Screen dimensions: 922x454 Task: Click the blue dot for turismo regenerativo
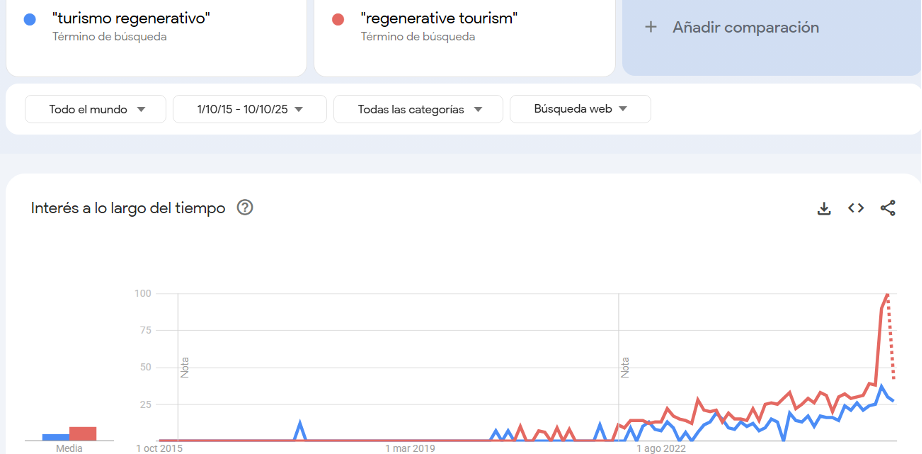[30, 19]
